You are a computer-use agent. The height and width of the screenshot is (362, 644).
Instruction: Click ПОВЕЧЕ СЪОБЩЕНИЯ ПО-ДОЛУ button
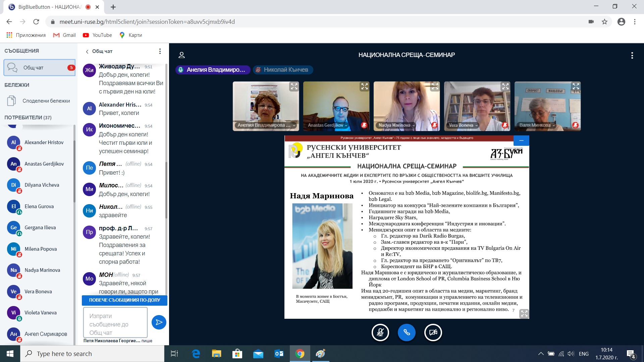tap(124, 300)
